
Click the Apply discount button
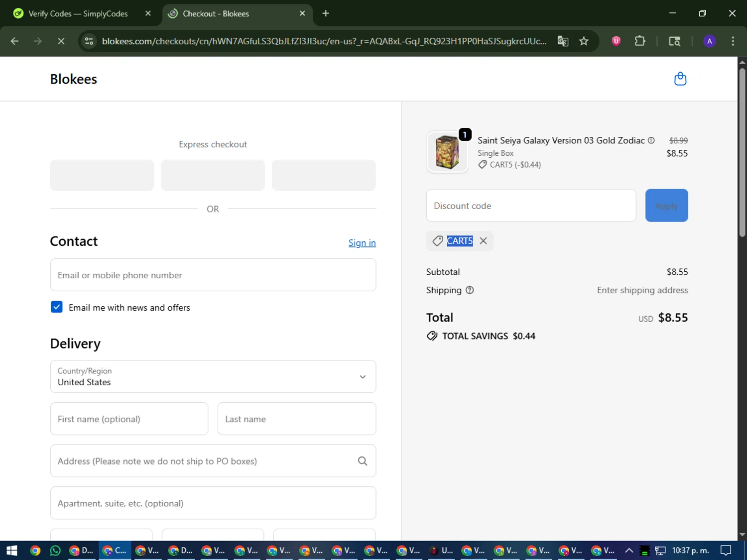666,206
